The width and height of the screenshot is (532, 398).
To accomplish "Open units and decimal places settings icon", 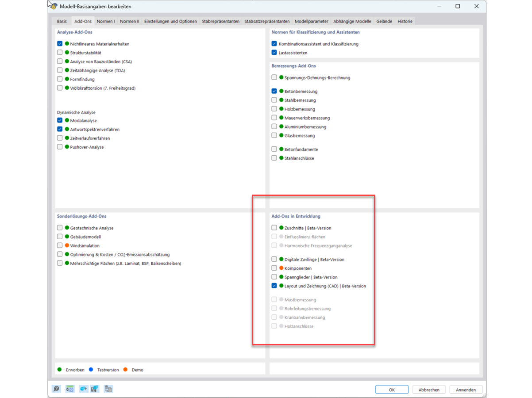I will (69, 389).
